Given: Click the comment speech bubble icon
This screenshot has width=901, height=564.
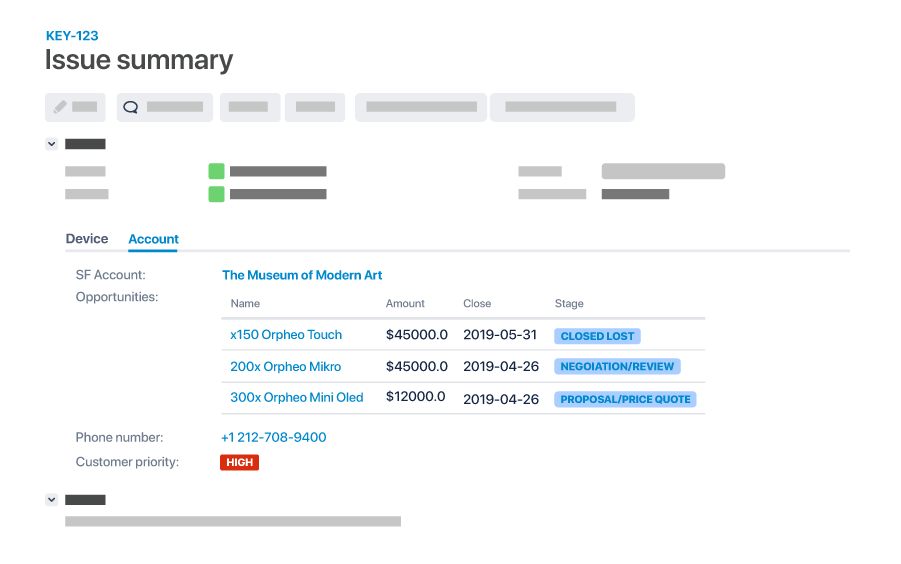Looking at the screenshot, I should [131, 107].
